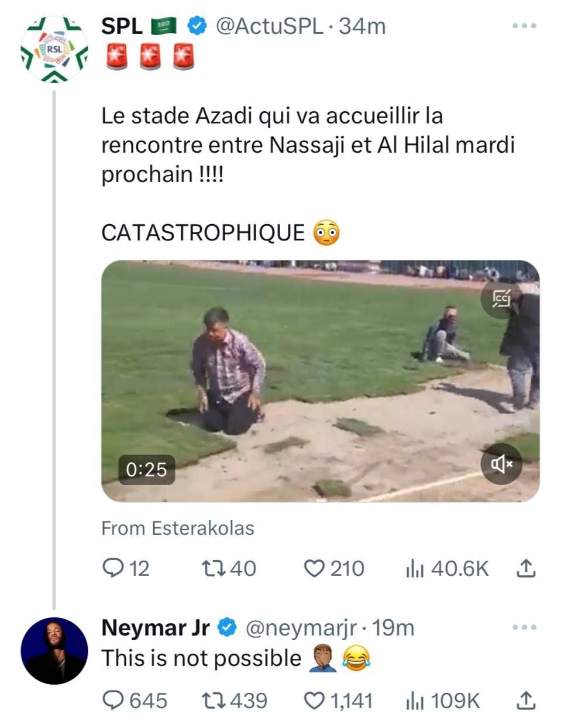Open the @neymarjr profile handle

coord(301,627)
